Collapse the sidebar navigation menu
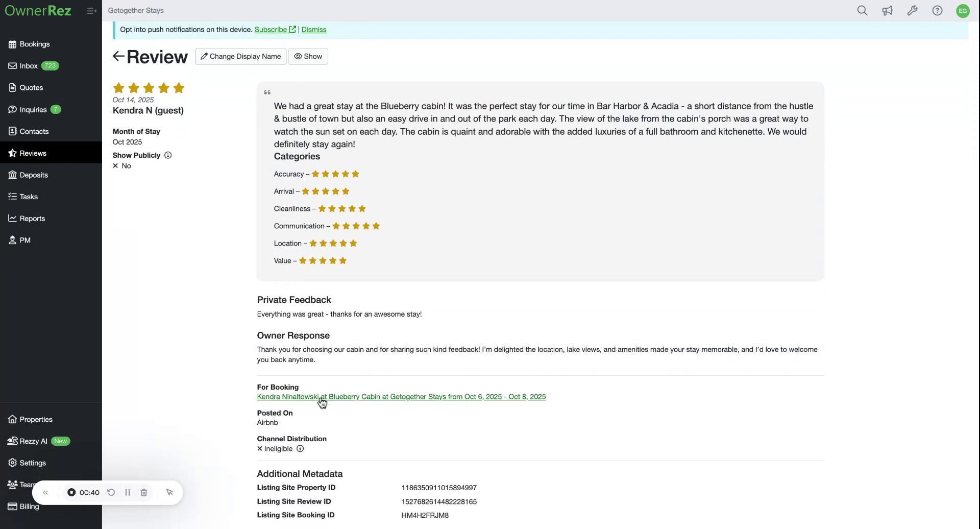This screenshot has height=529, width=980. pyautogui.click(x=91, y=11)
